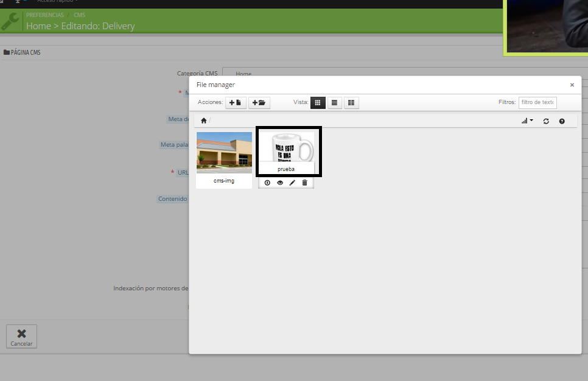Click the upload new file button
Image resolution: width=588 pixels, height=381 pixels.
coord(236,103)
